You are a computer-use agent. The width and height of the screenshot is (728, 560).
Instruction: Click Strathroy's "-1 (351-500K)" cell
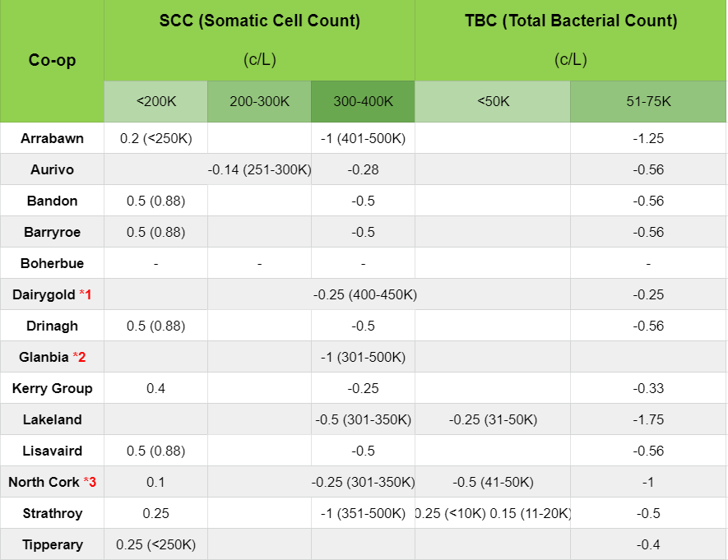click(x=363, y=513)
